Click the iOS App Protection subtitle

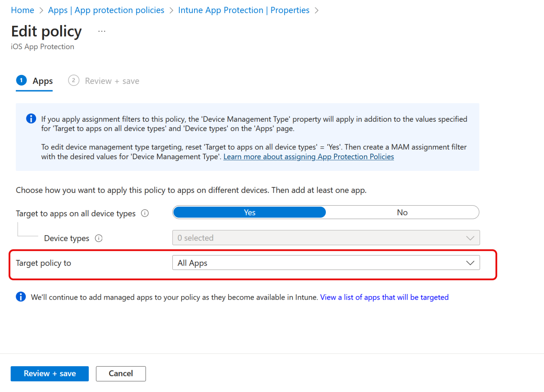point(42,47)
